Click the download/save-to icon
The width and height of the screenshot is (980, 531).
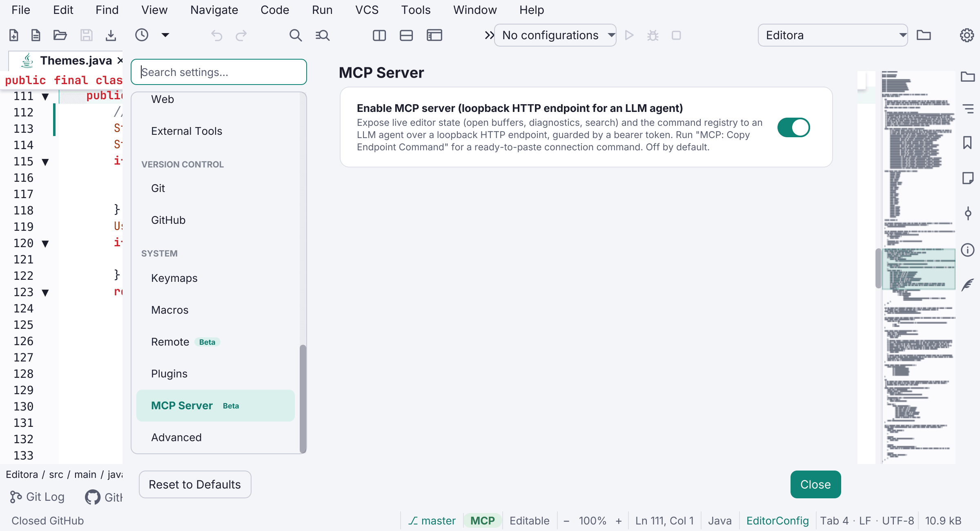[x=111, y=36]
